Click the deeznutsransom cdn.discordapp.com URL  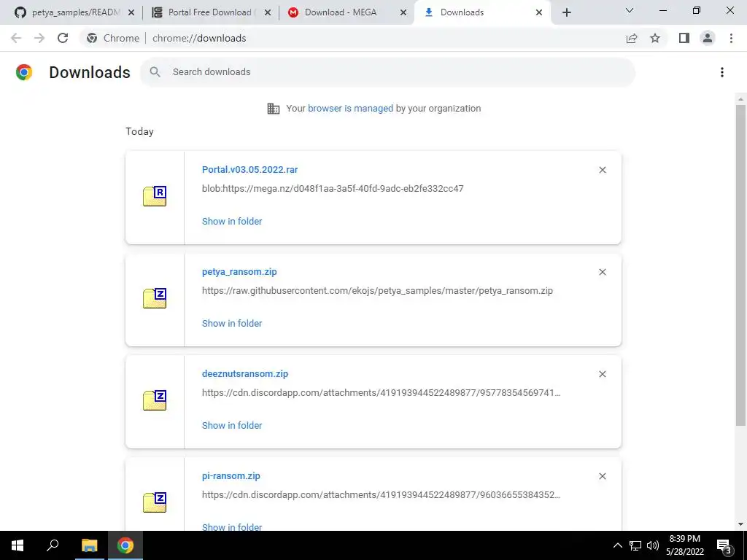[381, 393]
